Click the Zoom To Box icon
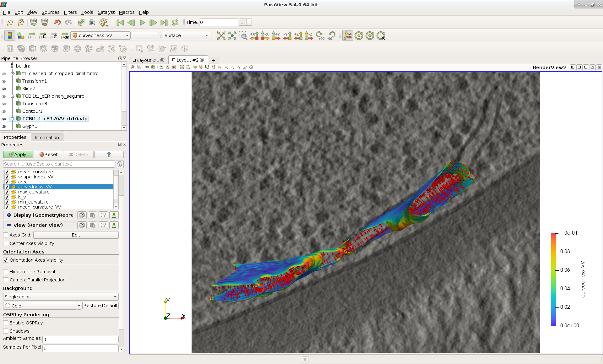The width and height of the screenshot is (603, 364). [x=243, y=36]
